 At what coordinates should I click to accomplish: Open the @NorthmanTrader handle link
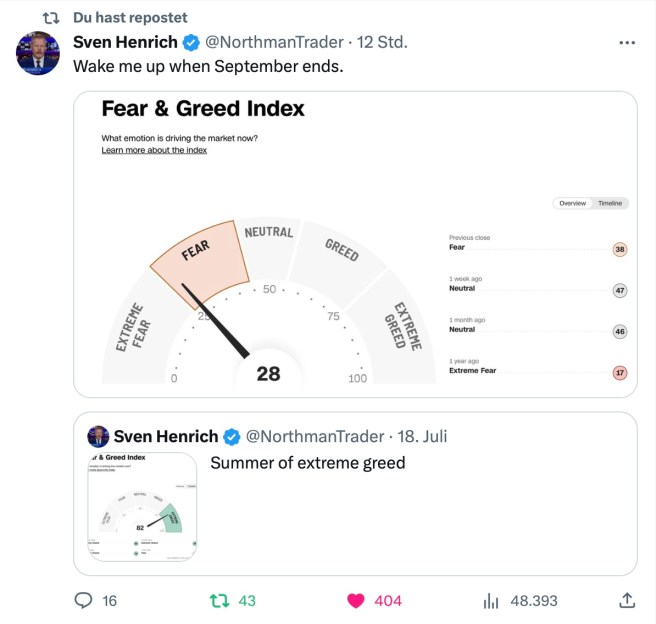(274, 42)
